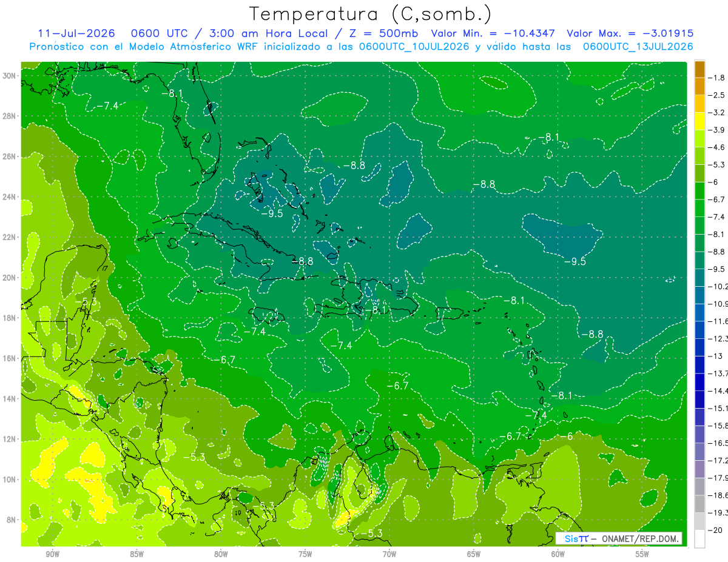The image size is (728, 562).
Task: Click latitude axis label '12N'
Action: [10, 439]
